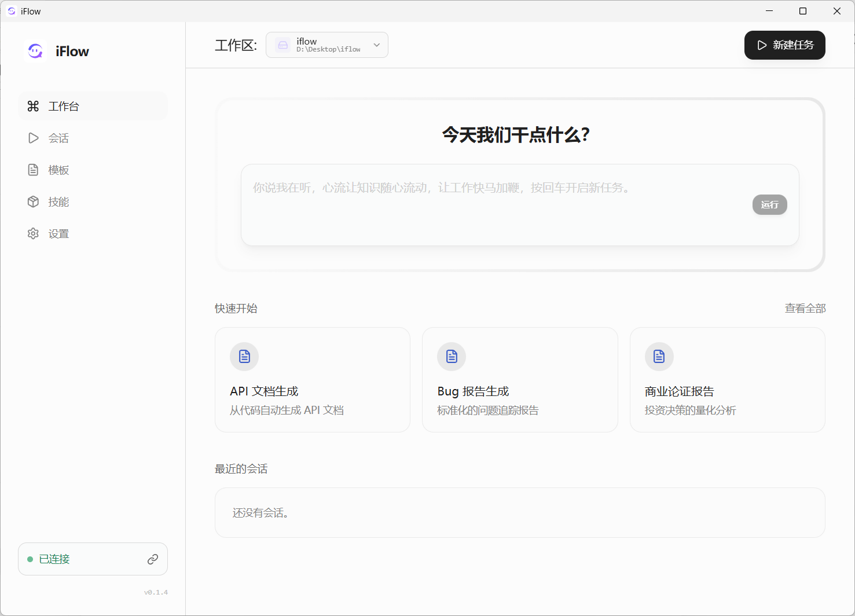Click the Bug 报告生成 document icon
Image resolution: width=855 pixels, height=616 pixels.
pyautogui.click(x=452, y=356)
